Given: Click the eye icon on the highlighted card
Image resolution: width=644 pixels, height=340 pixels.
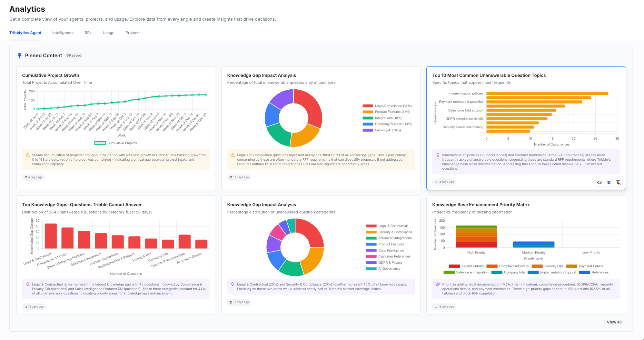Looking at the screenshot, I should click(599, 182).
